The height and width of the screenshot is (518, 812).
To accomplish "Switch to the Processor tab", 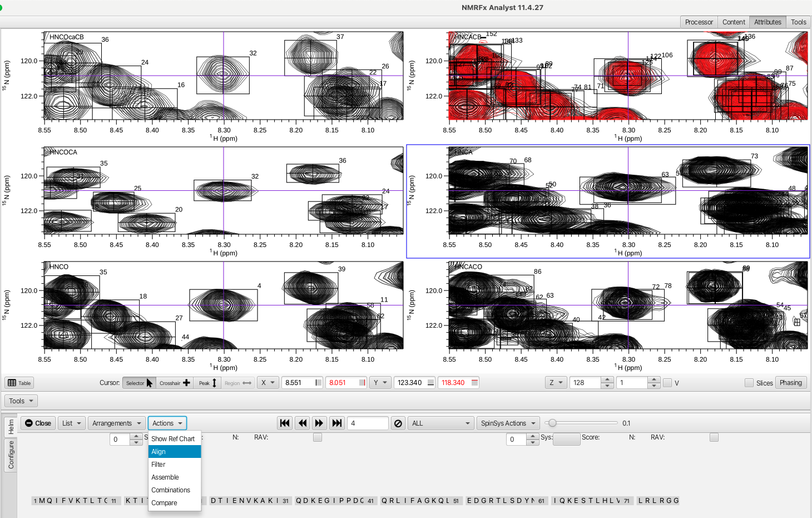I will pyautogui.click(x=699, y=22).
